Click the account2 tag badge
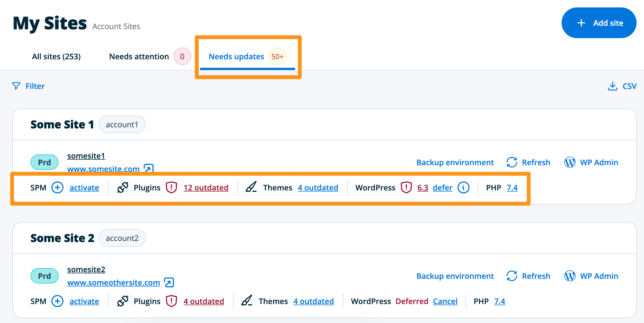 point(122,238)
